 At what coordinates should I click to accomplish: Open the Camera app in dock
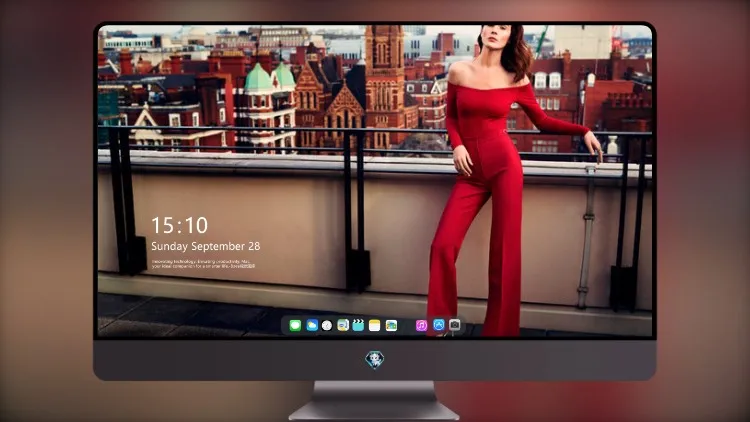(455, 325)
